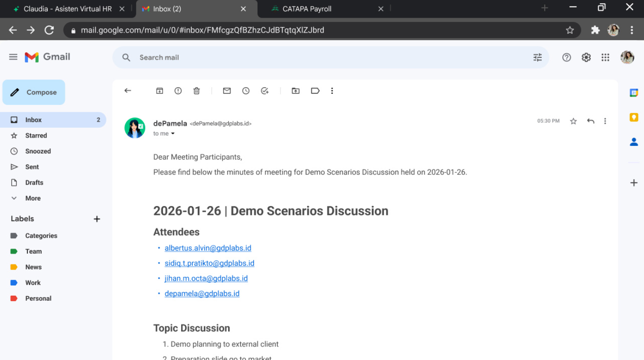Screen dimensions: 644x360
Task: Star the email from dePamela
Action: click(x=573, y=121)
